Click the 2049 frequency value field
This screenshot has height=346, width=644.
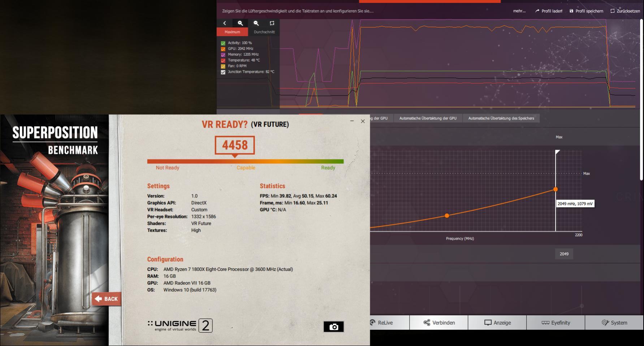point(564,254)
